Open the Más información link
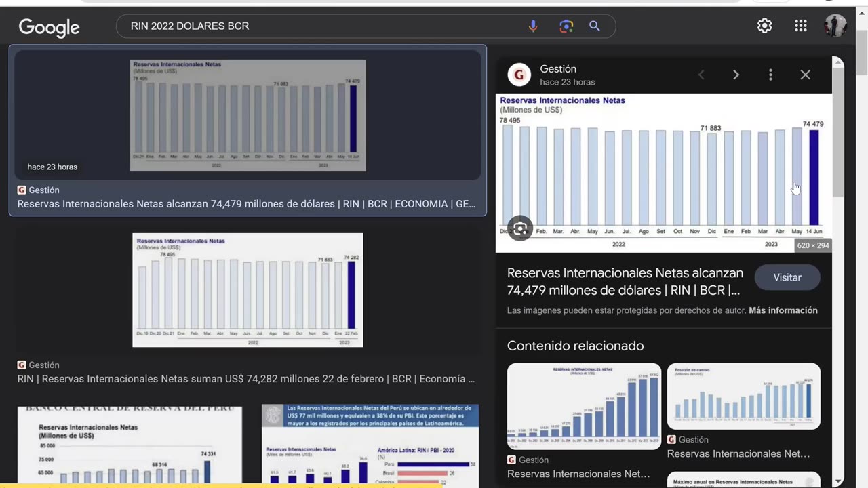This screenshot has width=868, height=488. [x=783, y=310]
